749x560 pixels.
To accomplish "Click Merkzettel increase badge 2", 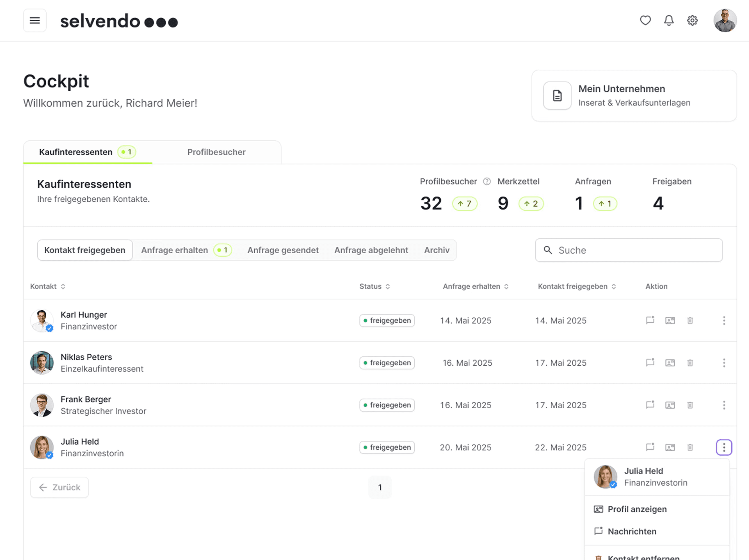I will pos(531,204).
